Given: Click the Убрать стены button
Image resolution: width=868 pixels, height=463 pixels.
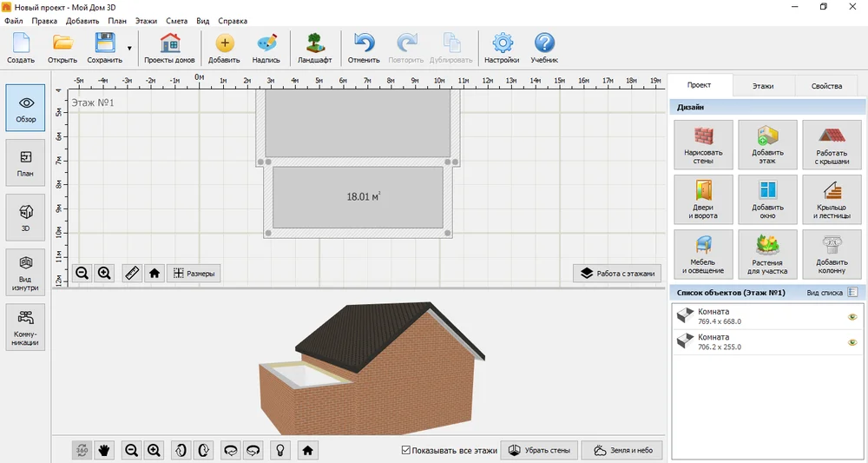Looking at the screenshot, I should [x=540, y=450].
